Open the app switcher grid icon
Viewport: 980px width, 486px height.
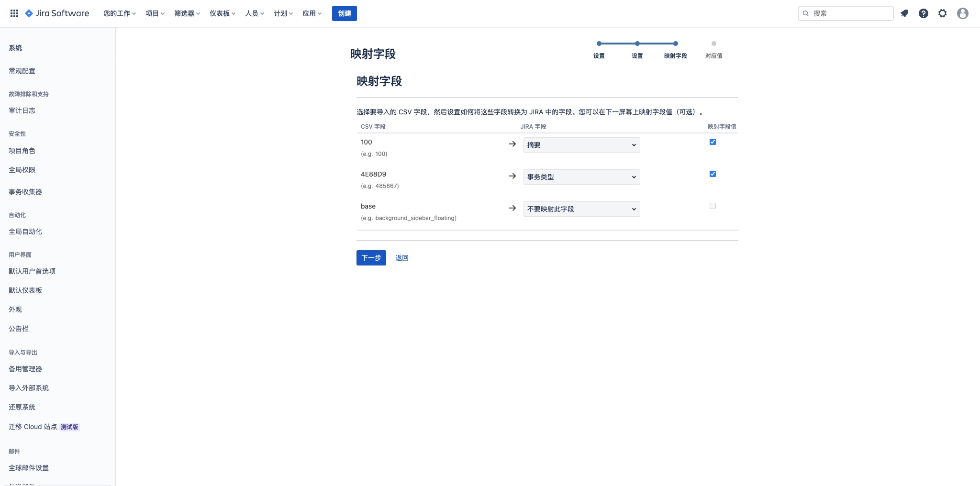point(14,13)
